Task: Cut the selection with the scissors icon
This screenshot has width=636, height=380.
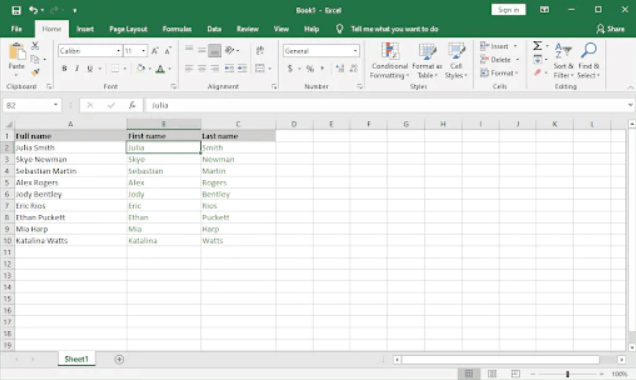Action: 35,46
